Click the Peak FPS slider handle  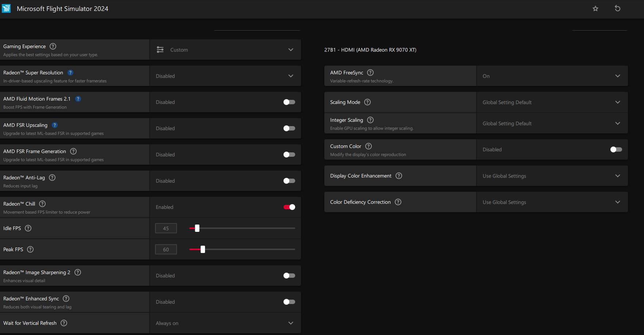tap(203, 249)
